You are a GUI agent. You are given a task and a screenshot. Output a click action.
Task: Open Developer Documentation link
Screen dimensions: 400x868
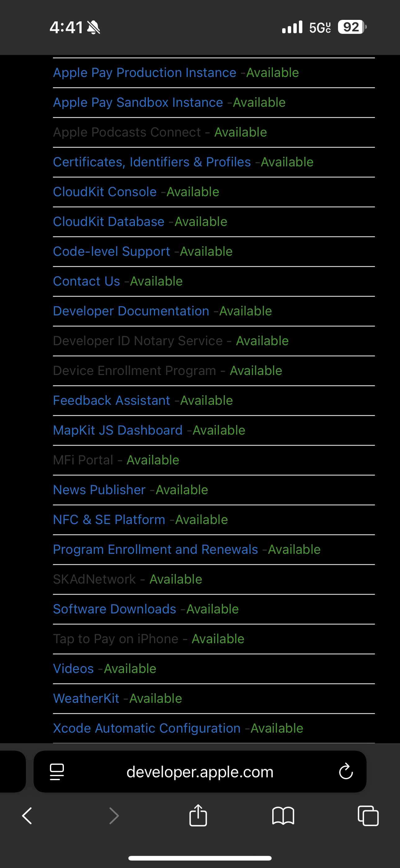pyautogui.click(x=131, y=311)
